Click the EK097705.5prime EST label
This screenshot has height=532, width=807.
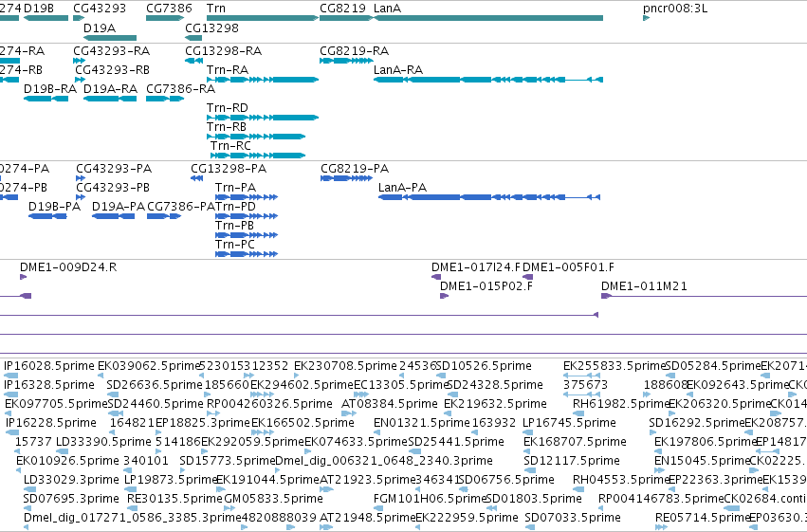pos(57,404)
